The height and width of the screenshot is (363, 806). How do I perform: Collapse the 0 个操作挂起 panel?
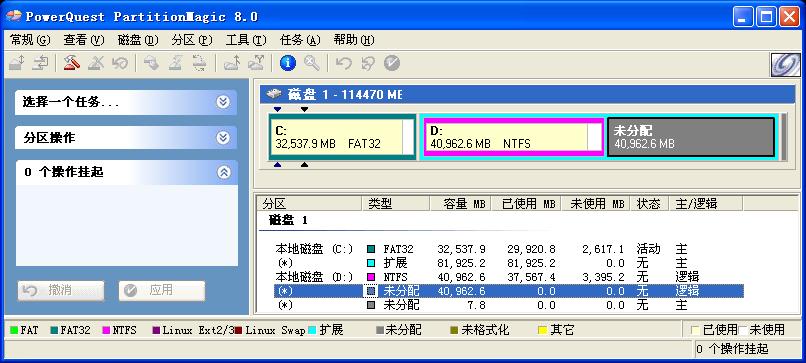point(224,172)
